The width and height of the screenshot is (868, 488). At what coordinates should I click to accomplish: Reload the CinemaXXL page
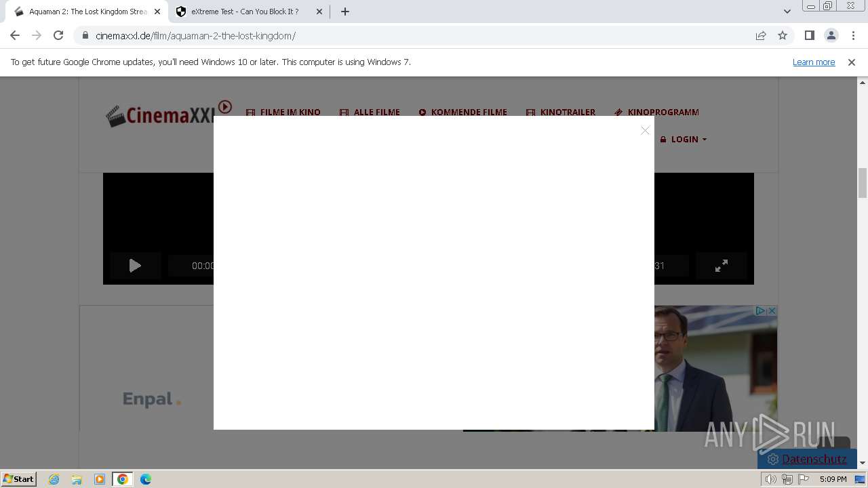58,35
